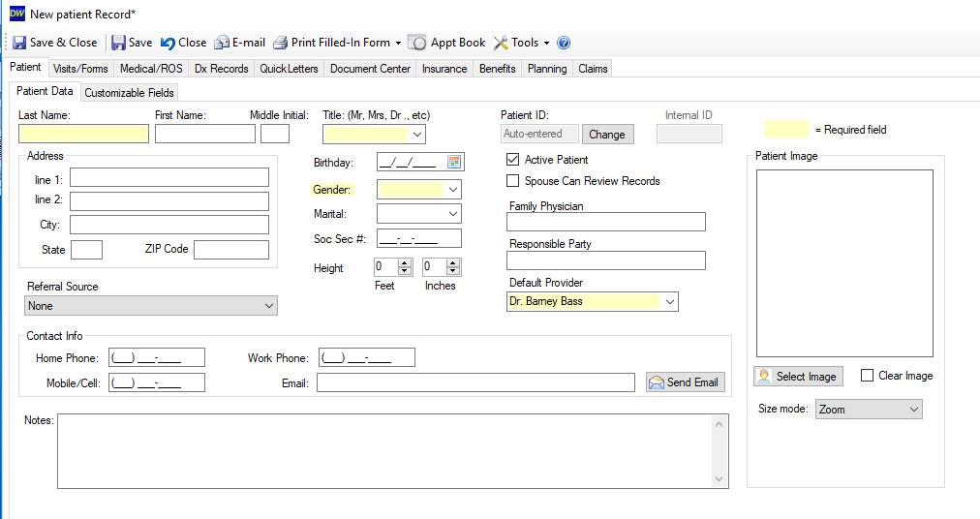Open the Customizable Fields tab
Screen dimensions: 980x519
pyautogui.click(x=129, y=93)
